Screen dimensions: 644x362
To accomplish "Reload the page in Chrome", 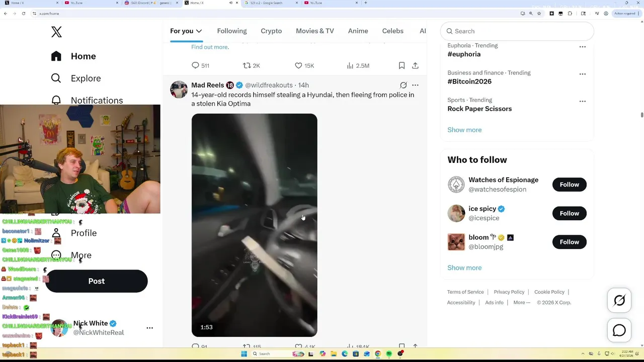I will [x=24, y=14].
